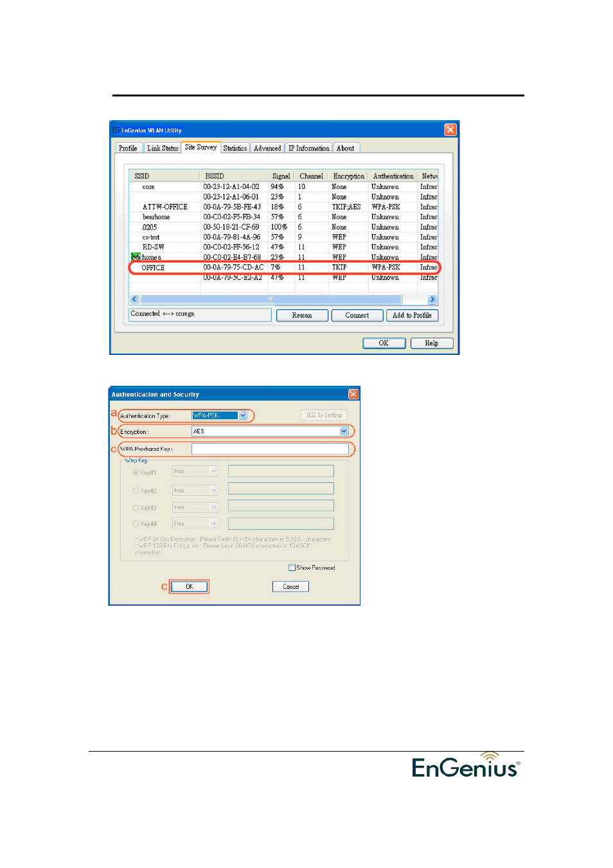
Task: Open the Statistics tab
Action: click(235, 148)
